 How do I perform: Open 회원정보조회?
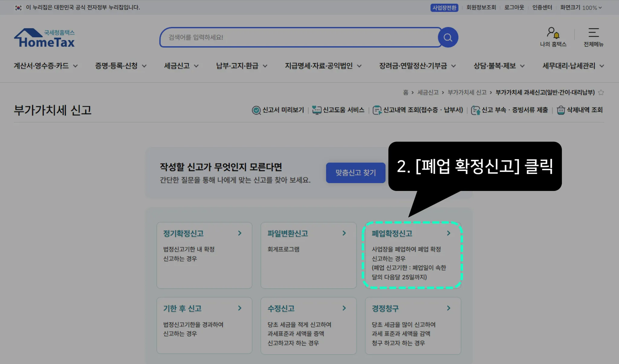[481, 8]
